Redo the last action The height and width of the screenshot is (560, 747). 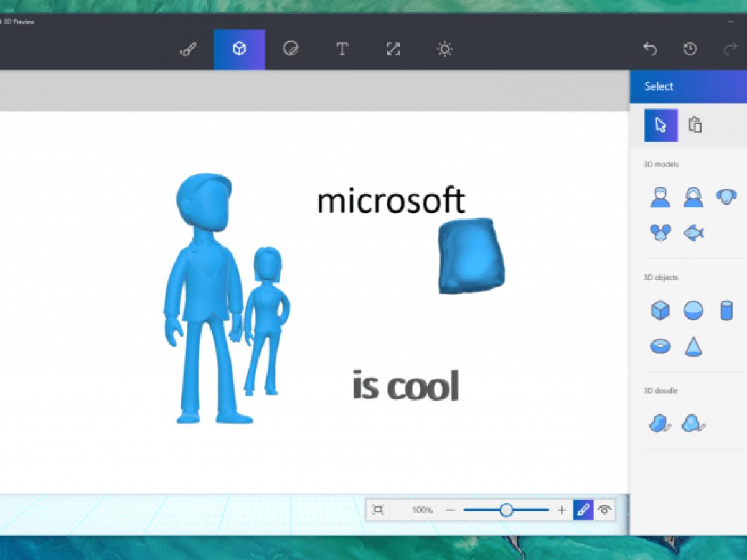pos(730,49)
